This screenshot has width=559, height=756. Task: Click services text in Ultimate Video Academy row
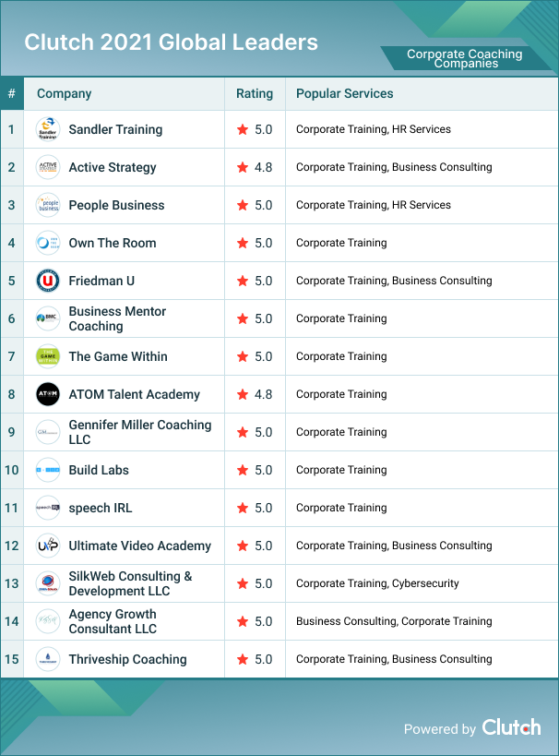(394, 546)
